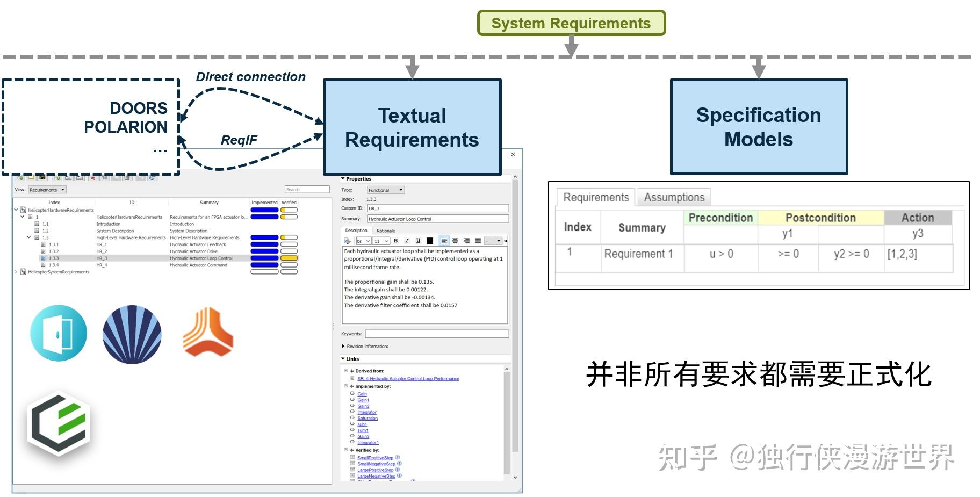Apply center alignment in the Description editor

456,241
